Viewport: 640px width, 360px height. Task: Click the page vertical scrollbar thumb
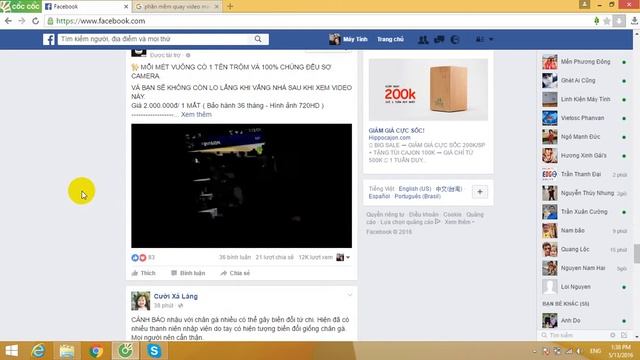(637, 254)
